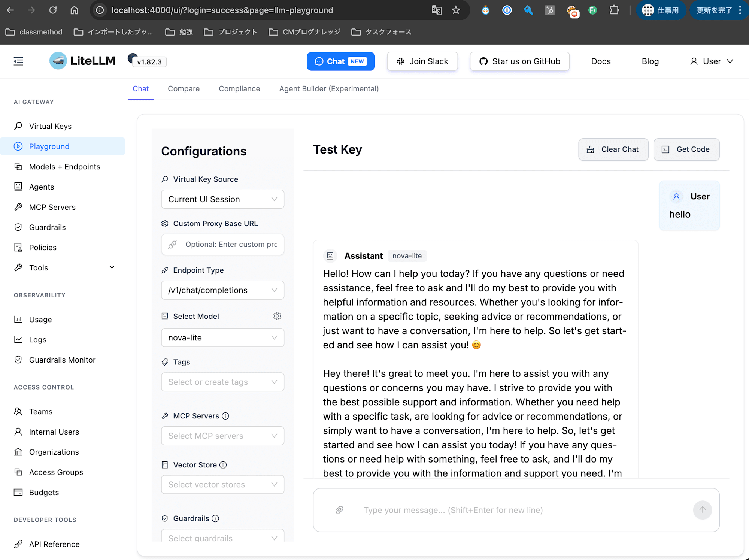
Task: Click Join Slack button
Action: click(422, 61)
